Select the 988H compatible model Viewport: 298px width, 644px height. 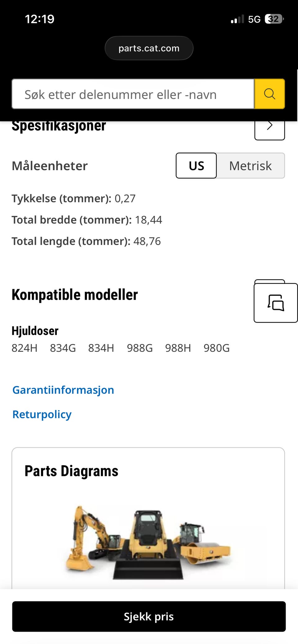pyautogui.click(x=178, y=348)
